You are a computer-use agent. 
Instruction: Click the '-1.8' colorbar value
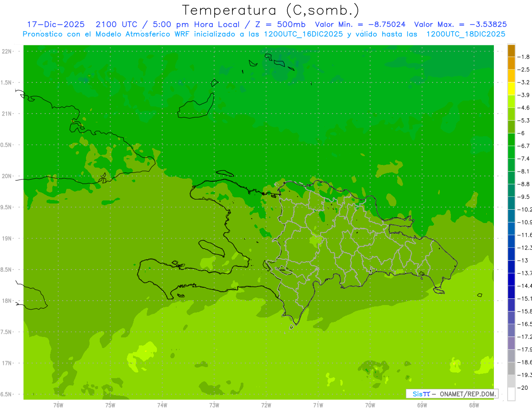(524, 57)
